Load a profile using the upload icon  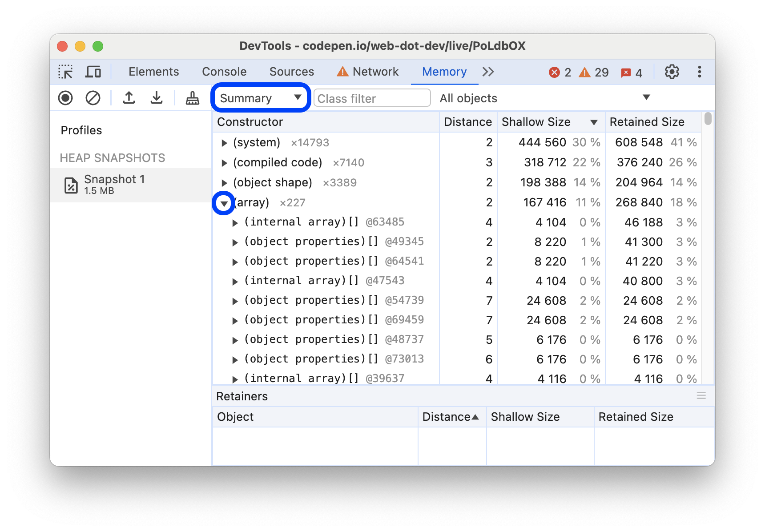pyautogui.click(x=129, y=98)
